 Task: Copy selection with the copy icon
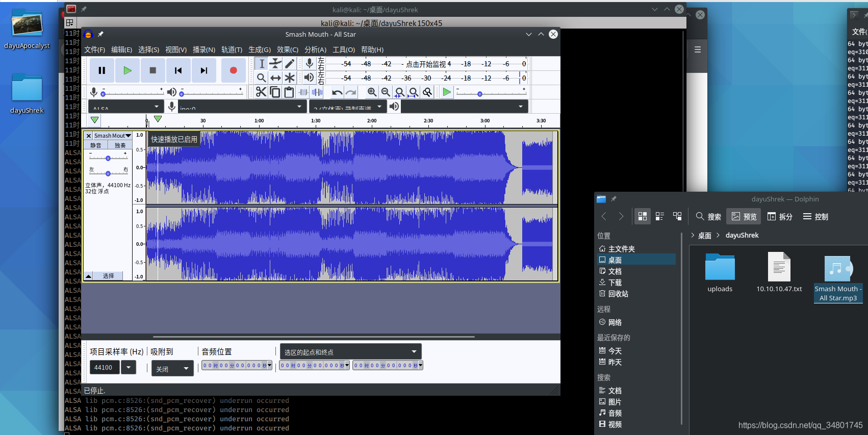(275, 92)
